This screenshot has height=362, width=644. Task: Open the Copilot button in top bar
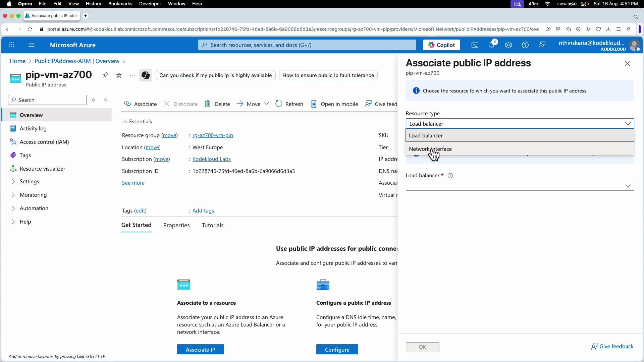pos(441,45)
